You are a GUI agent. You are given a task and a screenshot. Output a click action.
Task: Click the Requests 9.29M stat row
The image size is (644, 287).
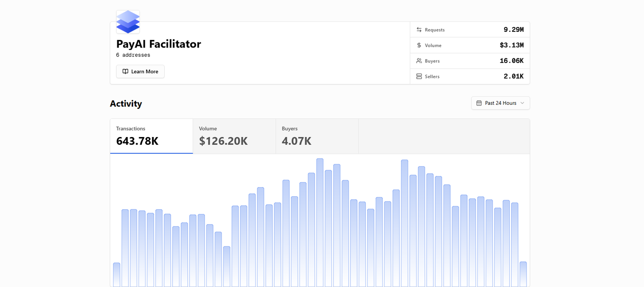click(470, 30)
